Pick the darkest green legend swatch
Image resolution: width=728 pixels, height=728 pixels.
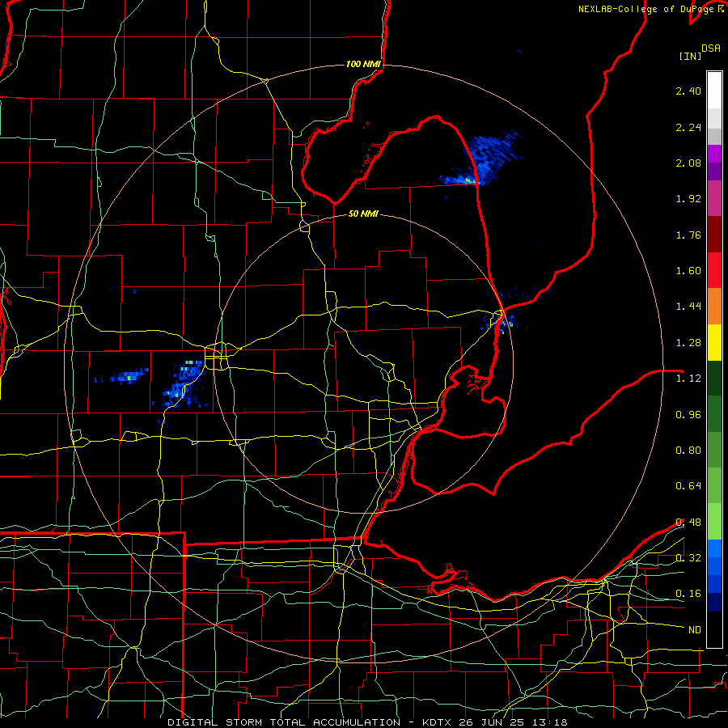(x=714, y=378)
